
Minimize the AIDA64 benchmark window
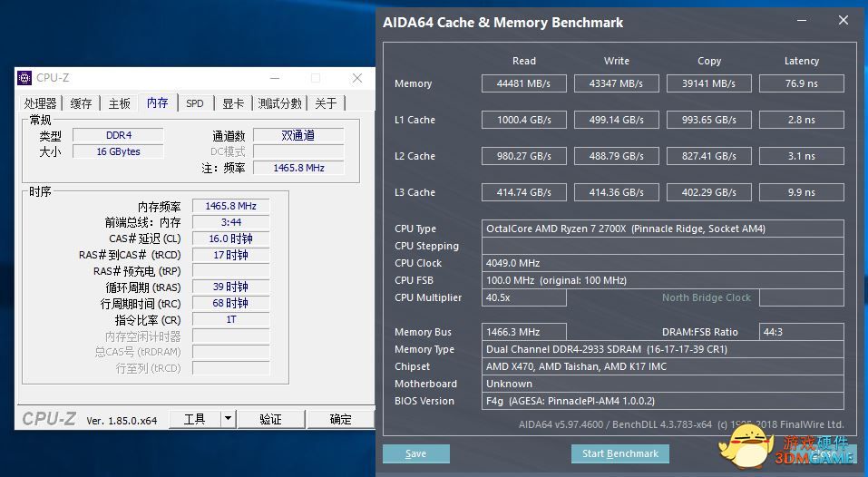coord(802,21)
